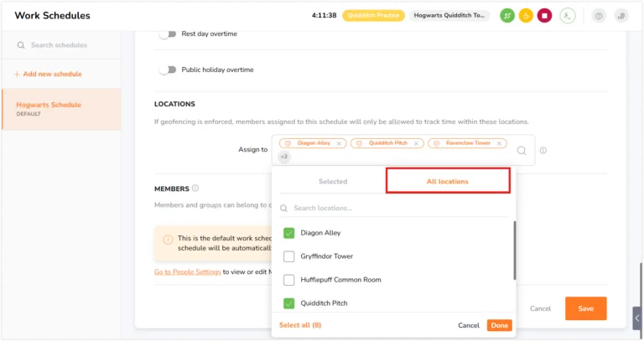Click the warning icon in default schedule notice
The width and height of the screenshot is (644, 341).
pos(168,240)
